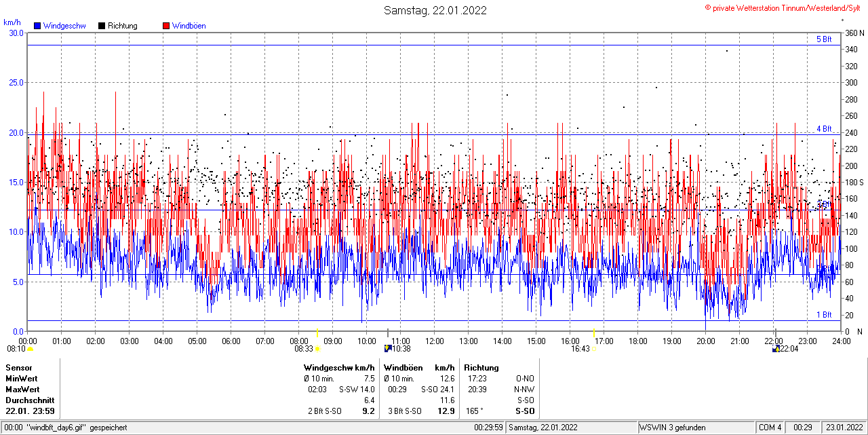This screenshot has width=868, height=435.
Task: Click the status bar date Samstag, 22.01.2022
Action: 544,428
